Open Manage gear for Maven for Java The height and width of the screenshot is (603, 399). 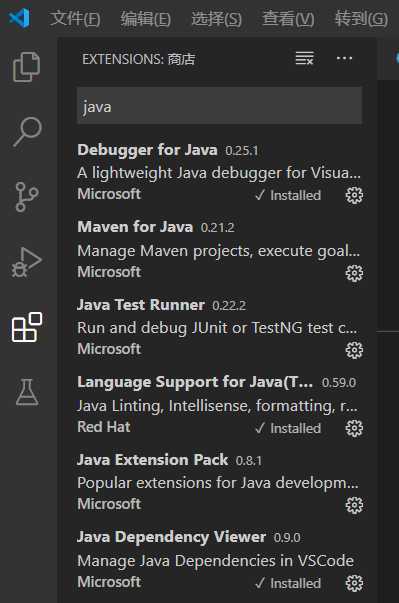point(354,273)
